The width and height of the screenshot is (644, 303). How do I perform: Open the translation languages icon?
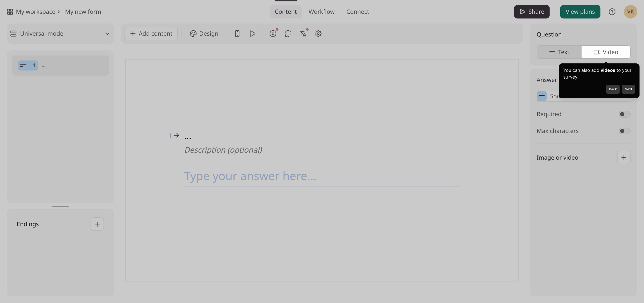point(303,34)
